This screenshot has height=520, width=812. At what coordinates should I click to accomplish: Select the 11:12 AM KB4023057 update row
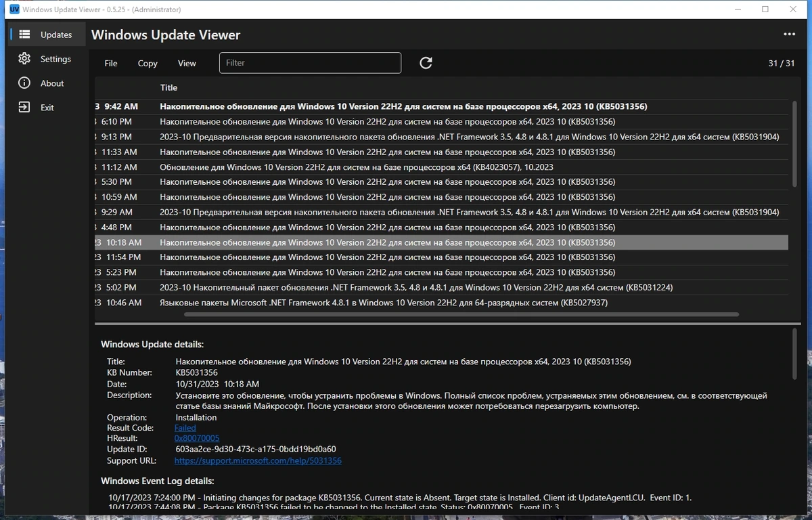tap(441, 167)
